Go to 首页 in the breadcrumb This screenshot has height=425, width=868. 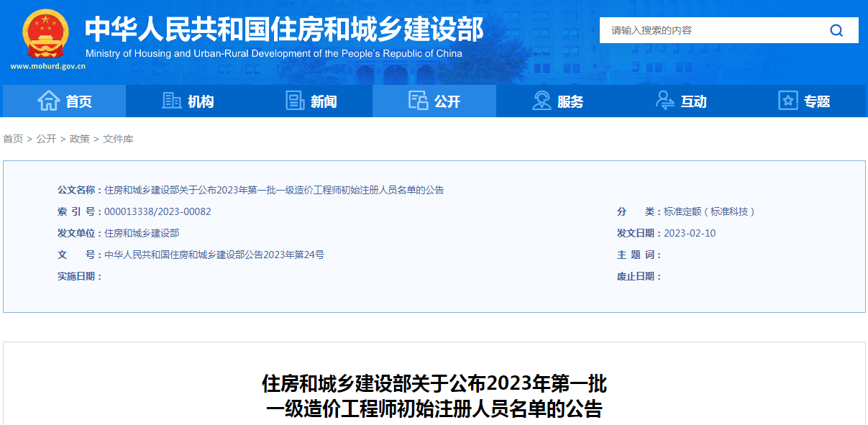[x=13, y=139]
